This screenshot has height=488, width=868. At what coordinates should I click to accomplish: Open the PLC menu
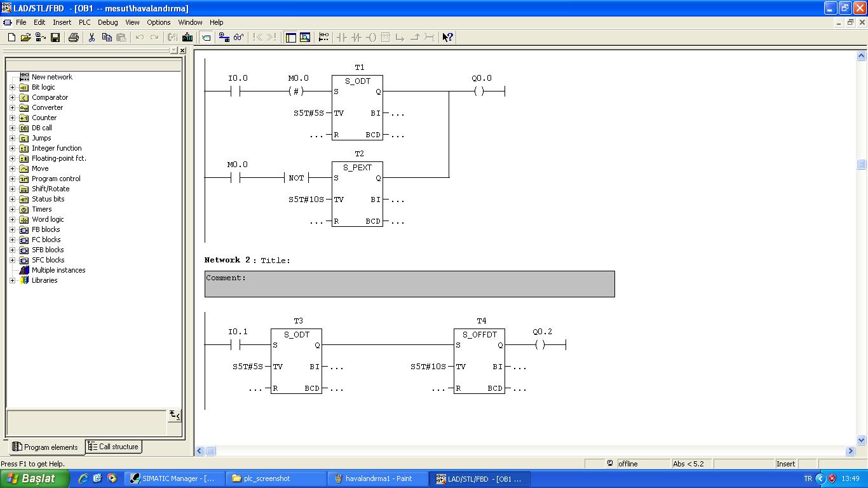click(85, 22)
